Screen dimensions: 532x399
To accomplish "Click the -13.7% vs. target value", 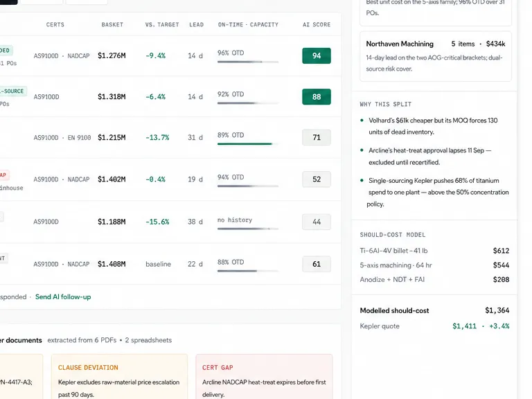I will point(157,137).
